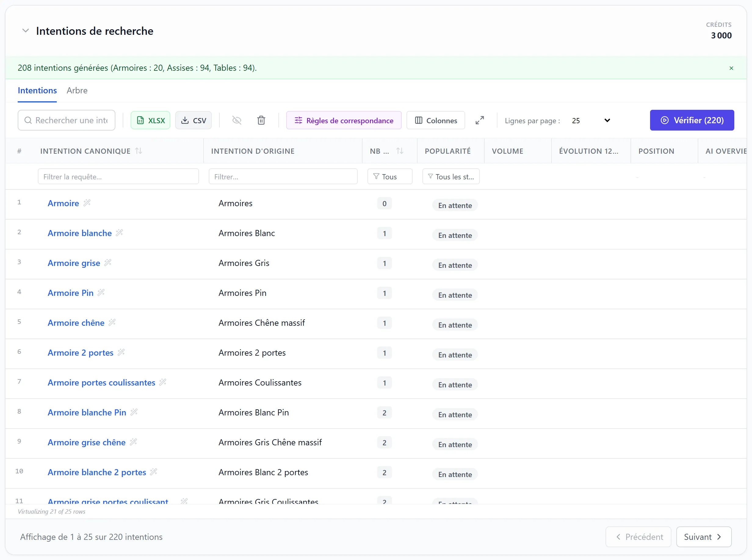The image size is (752, 560).
Task: Edit the Armoire intention with wand icon
Action: 87,203
